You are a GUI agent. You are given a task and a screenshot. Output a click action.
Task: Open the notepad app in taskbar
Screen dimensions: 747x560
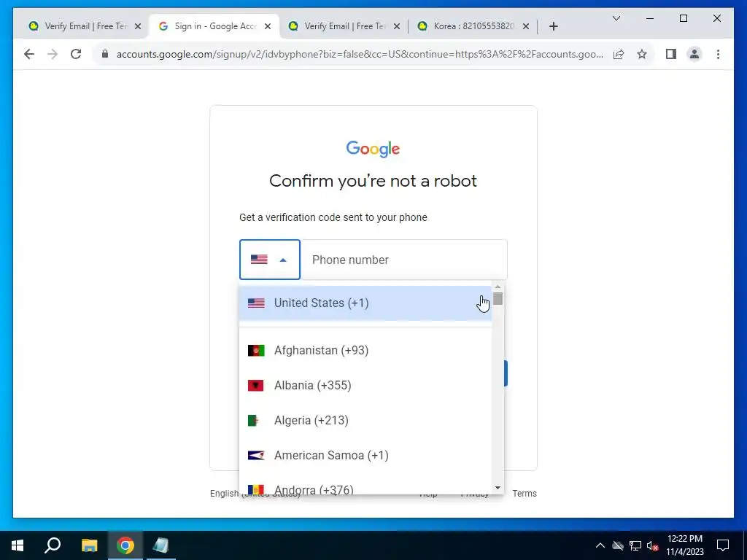[160, 545]
